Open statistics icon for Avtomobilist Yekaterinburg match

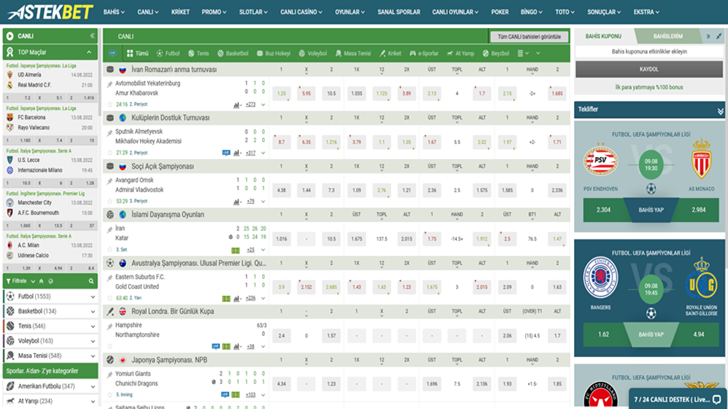pos(237,105)
